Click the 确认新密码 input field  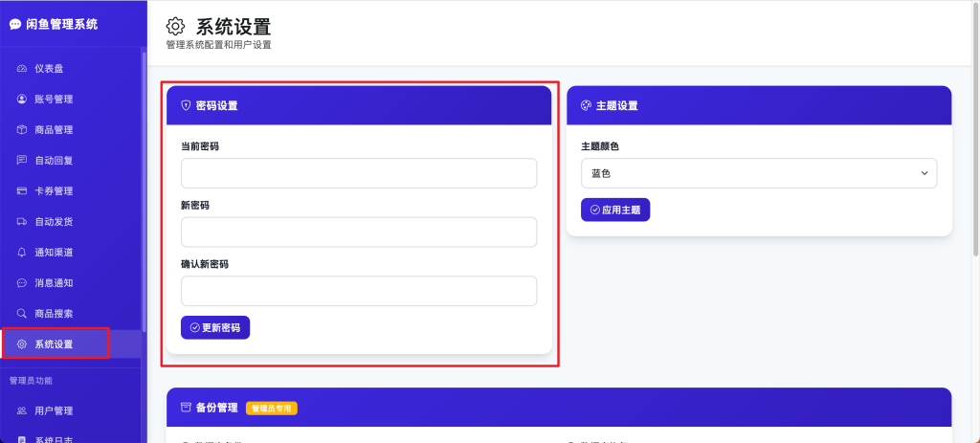pyautogui.click(x=359, y=292)
